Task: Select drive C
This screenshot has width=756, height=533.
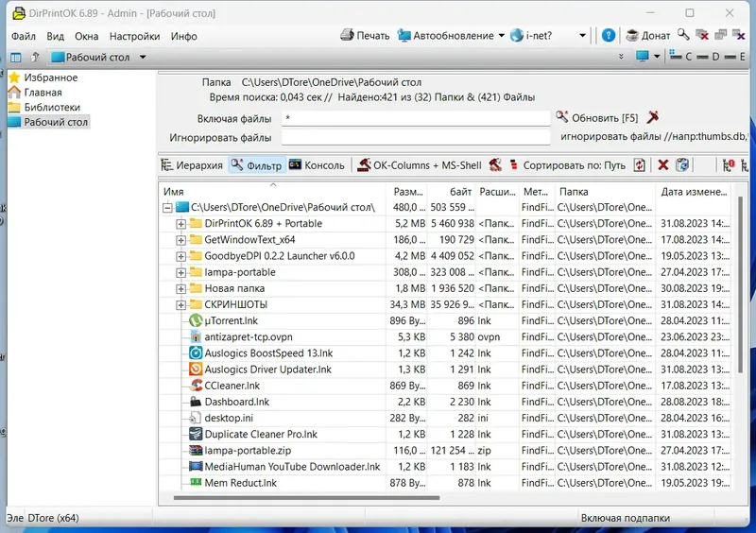Action: point(680,57)
